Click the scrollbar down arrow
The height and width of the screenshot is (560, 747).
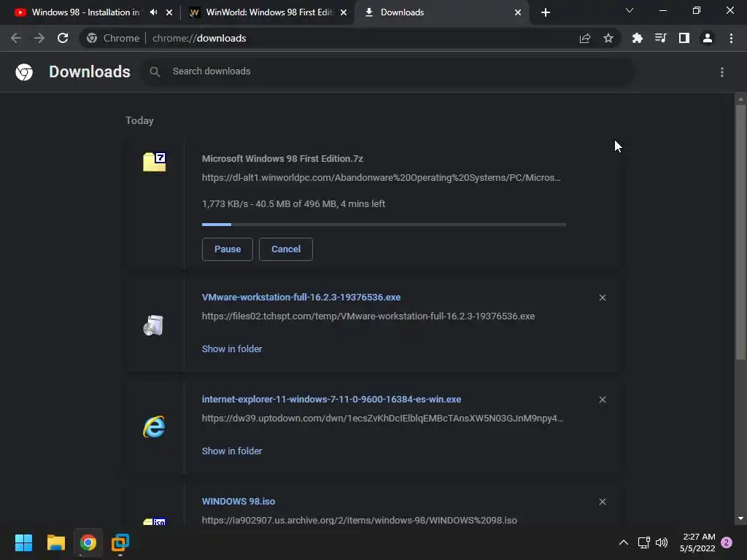tap(740, 518)
